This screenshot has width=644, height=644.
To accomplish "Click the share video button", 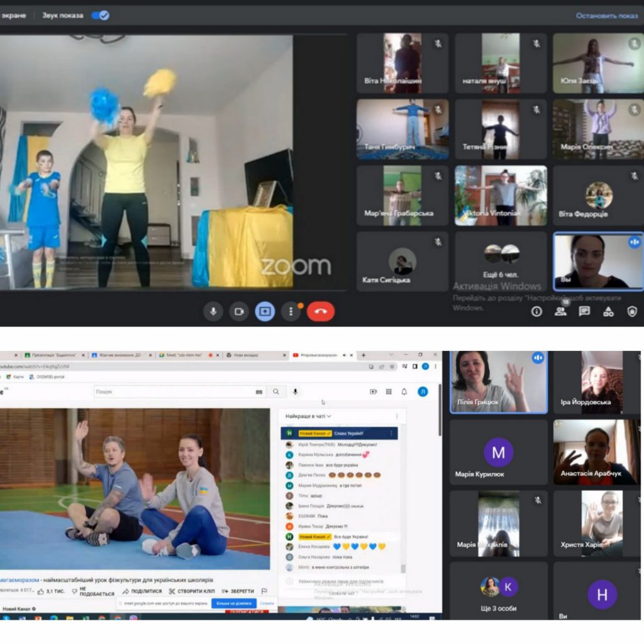I will pyautogui.click(x=142, y=591).
